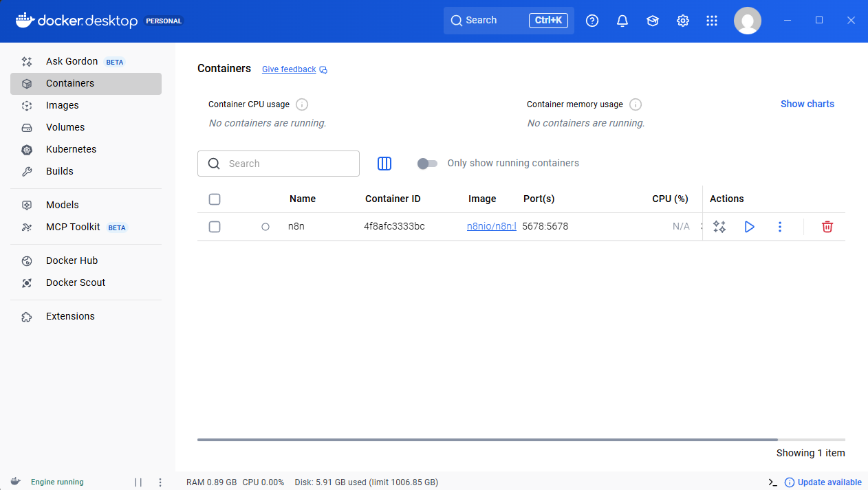The image size is (868, 490).
Task: Open the terminal icon in status bar
Action: pos(772,482)
